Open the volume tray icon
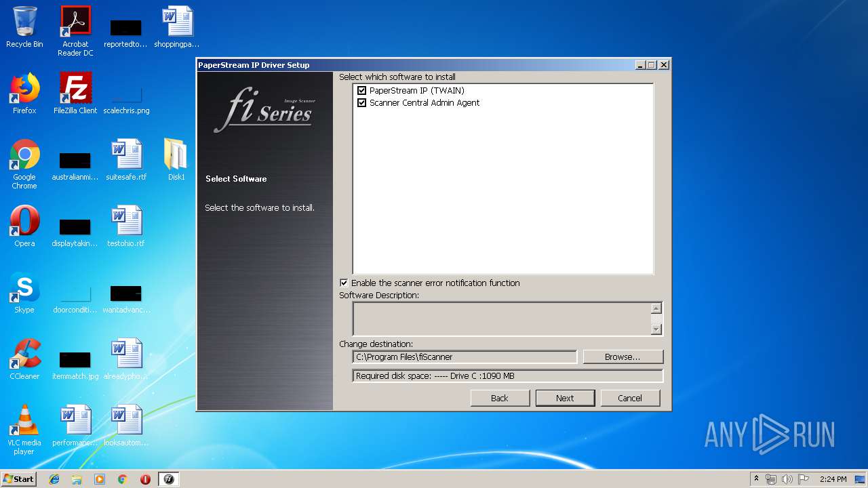Viewport: 868px width, 488px height. 787,479
